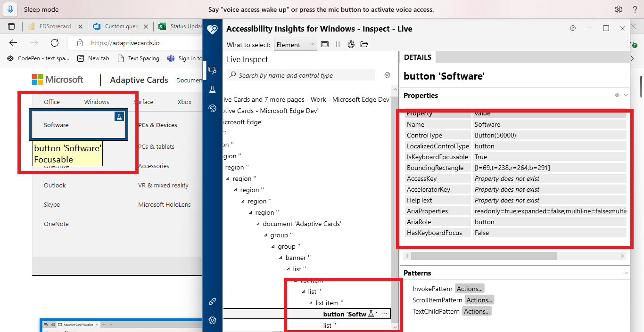Open settings gear beside the search box

387,74
